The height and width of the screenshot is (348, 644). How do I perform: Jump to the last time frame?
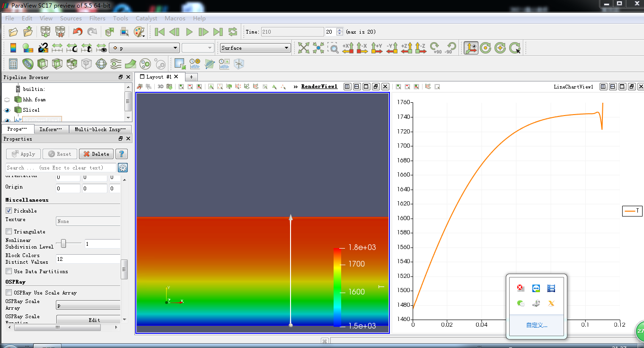pyautogui.click(x=218, y=32)
